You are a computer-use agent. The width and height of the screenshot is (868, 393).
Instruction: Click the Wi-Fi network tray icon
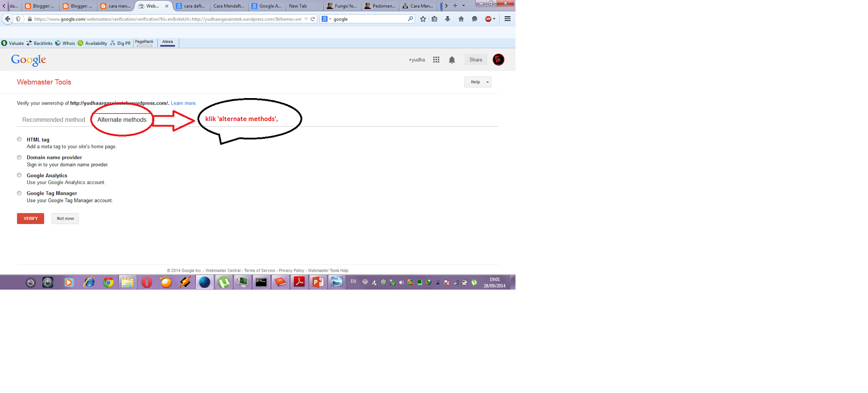(365, 282)
